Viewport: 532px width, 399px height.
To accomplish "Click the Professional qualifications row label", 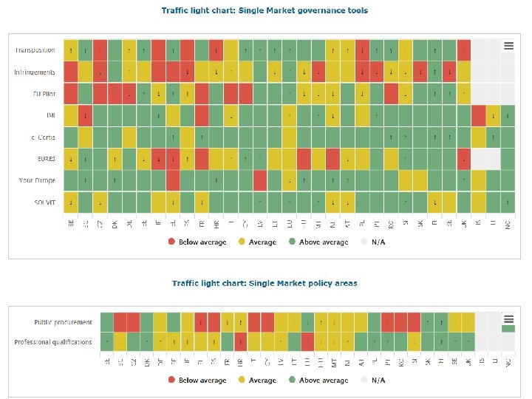I will [53, 341].
